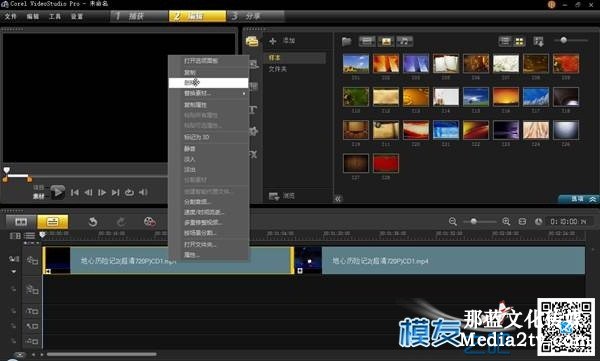Expand the 选项 options panel button
The width and height of the screenshot is (600, 361).
pyautogui.click(x=579, y=199)
